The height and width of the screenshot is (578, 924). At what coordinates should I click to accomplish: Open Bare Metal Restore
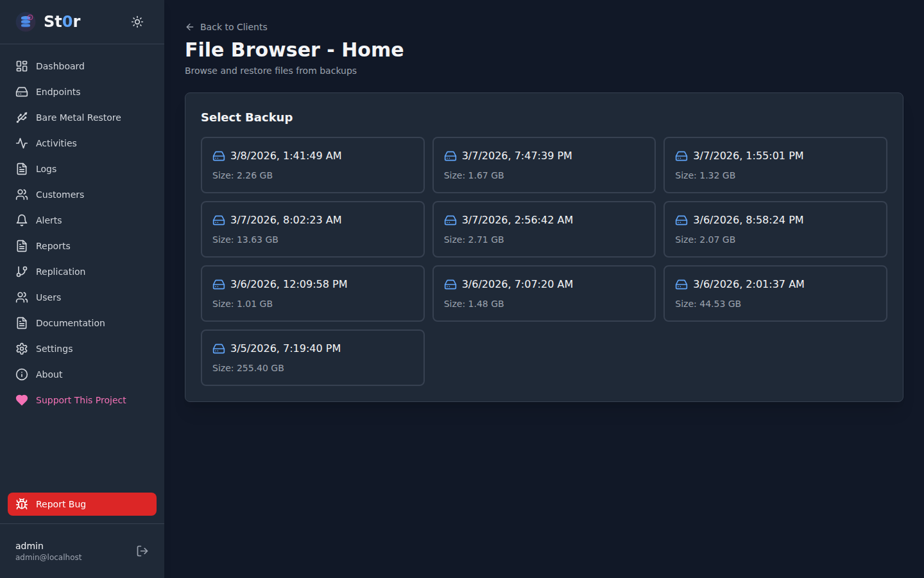pyautogui.click(x=78, y=117)
